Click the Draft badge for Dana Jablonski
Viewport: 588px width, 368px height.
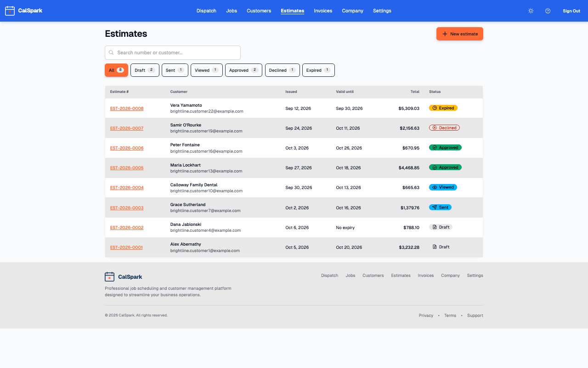coord(441,227)
